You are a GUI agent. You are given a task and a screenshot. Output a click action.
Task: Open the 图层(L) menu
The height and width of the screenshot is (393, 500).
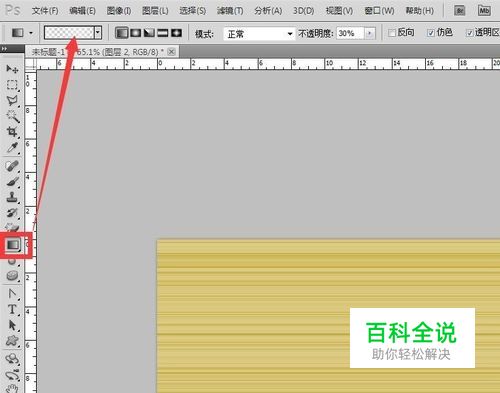coord(155,11)
